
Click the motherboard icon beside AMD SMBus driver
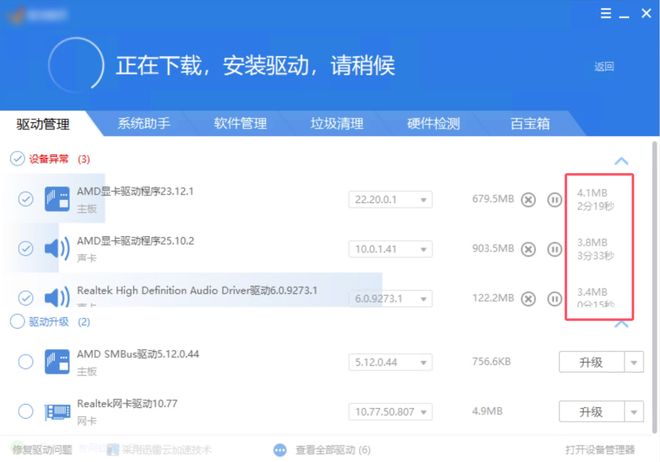(x=57, y=361)
